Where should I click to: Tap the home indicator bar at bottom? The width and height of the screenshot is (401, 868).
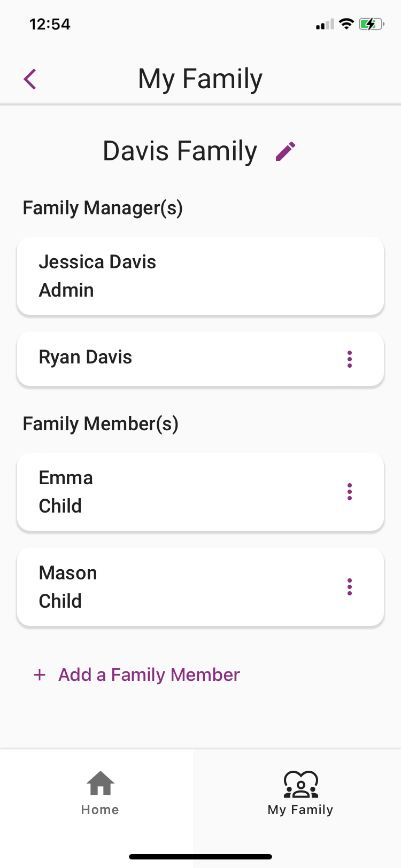(200, 857)
